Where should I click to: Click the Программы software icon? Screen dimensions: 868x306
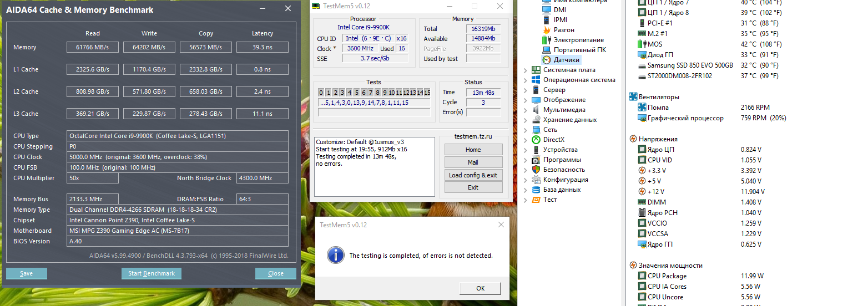536,160
